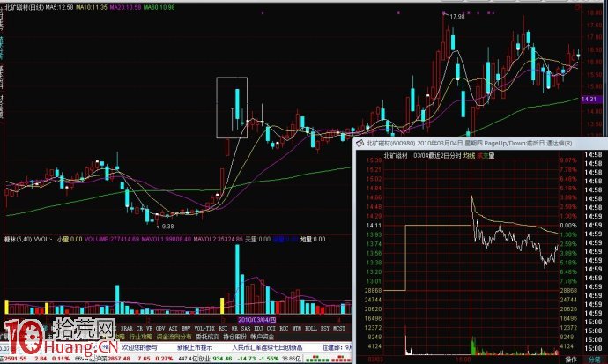
Task: Click the 8.38 low price label
Action: tap(167, 227)
